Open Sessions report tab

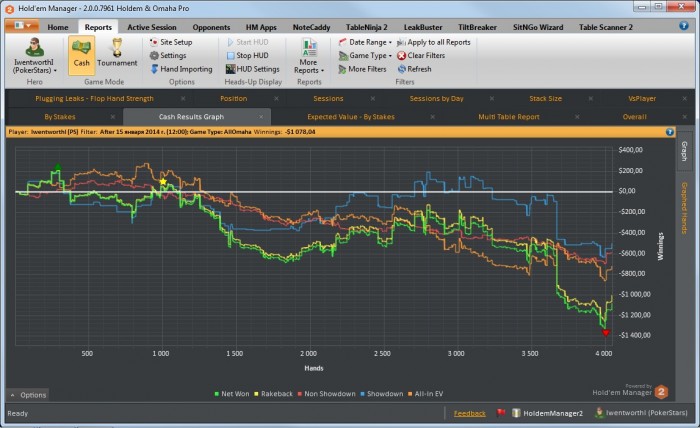[x=328, y=99]
